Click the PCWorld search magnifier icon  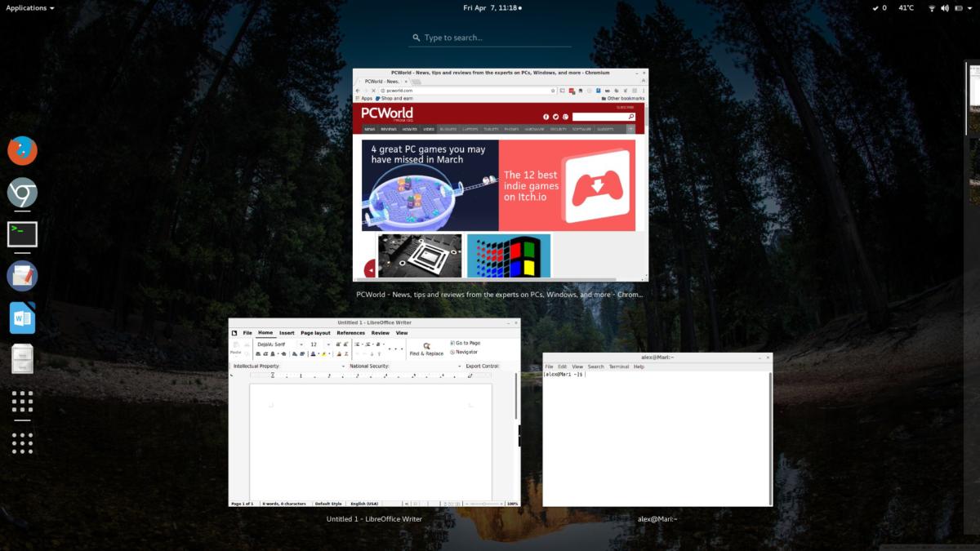tap(631, 117)
